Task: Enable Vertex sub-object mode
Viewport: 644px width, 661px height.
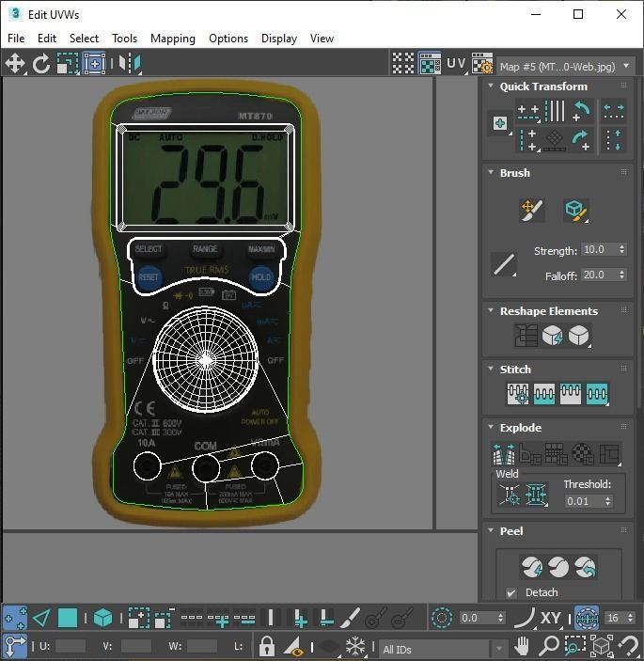Action: [15, 618]
